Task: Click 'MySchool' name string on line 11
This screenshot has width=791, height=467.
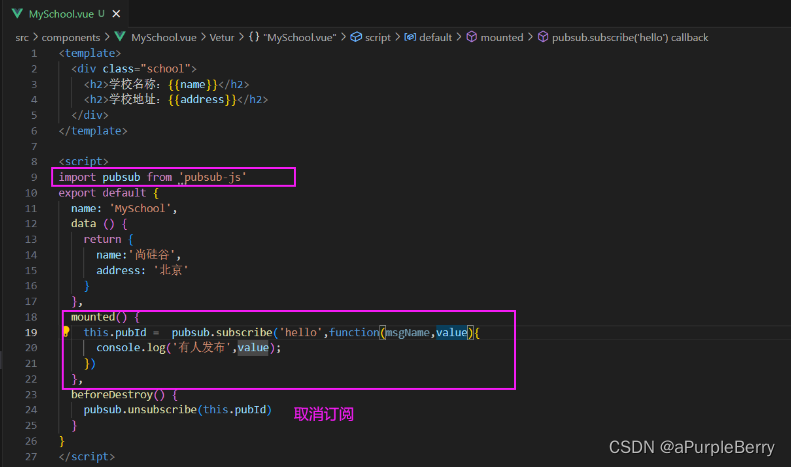Action: click(x=140, y=208)
